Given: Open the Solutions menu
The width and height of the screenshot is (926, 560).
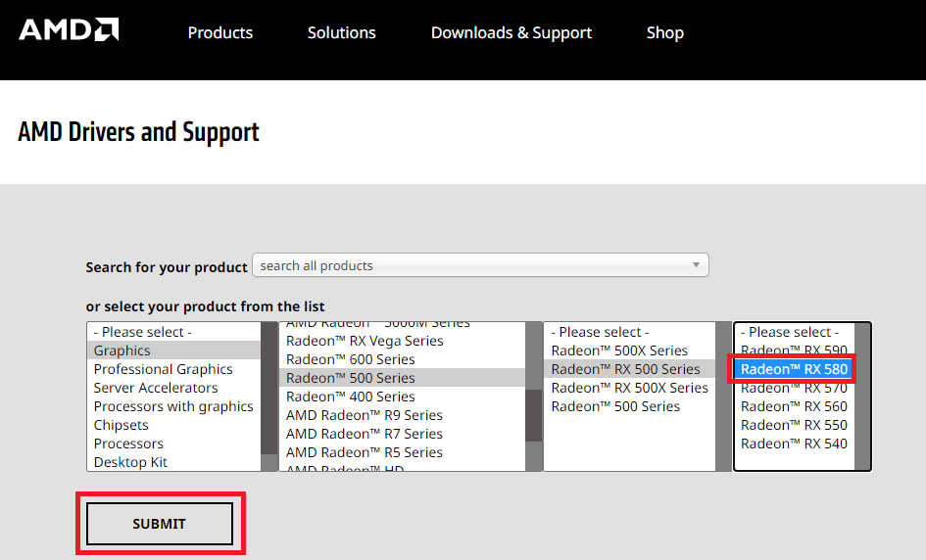Looking at the screenshot, I should pos(341,32).
